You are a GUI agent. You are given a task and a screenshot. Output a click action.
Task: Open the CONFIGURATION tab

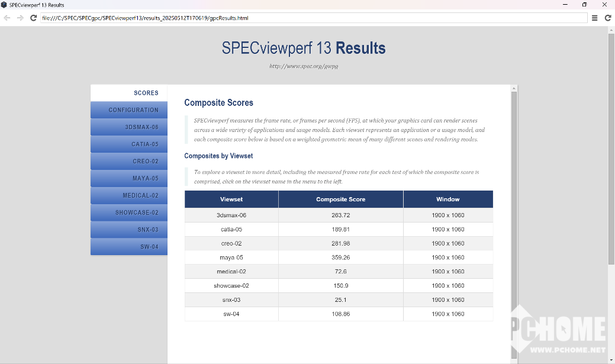129,110
